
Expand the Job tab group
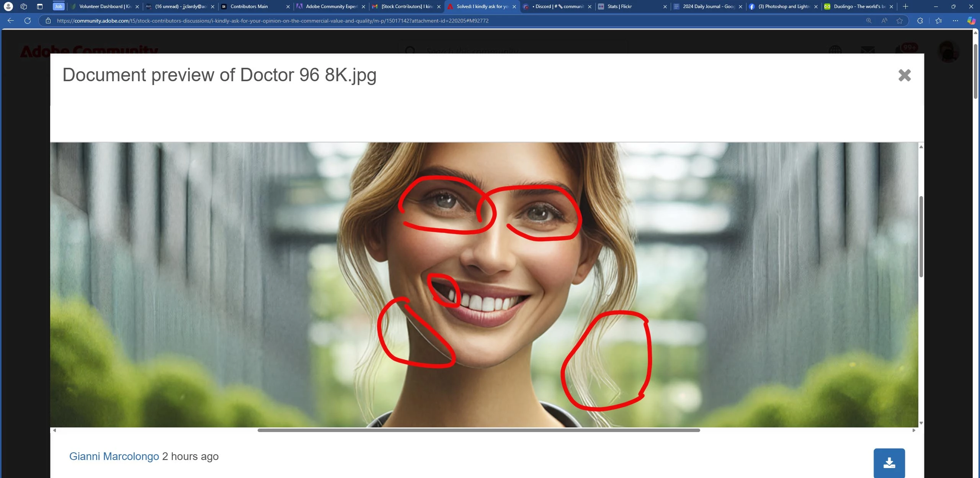[58, 7]
